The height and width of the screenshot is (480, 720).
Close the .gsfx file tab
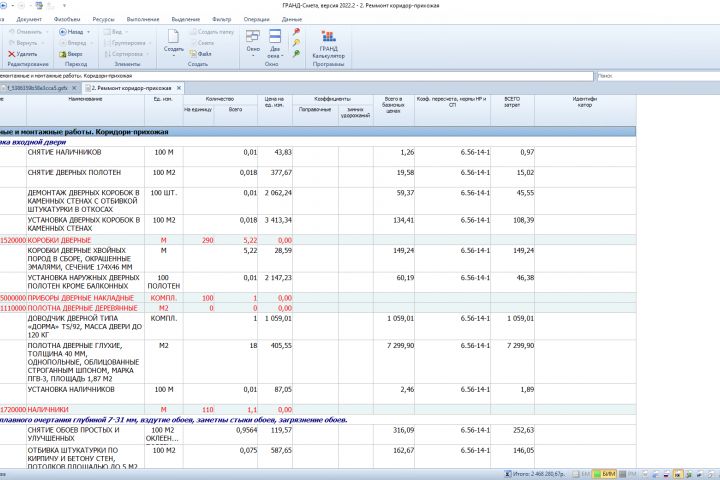coord(74,88)
